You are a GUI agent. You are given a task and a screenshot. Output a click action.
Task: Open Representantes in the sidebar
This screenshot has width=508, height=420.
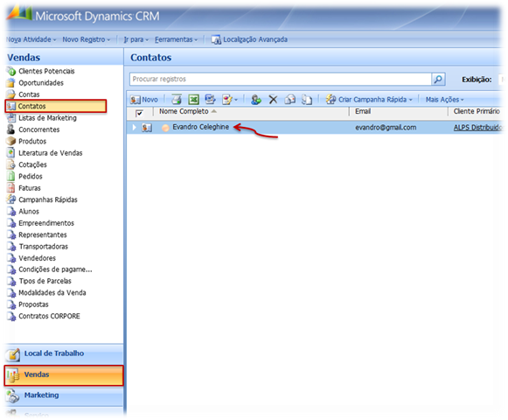[x=43, y=234]
